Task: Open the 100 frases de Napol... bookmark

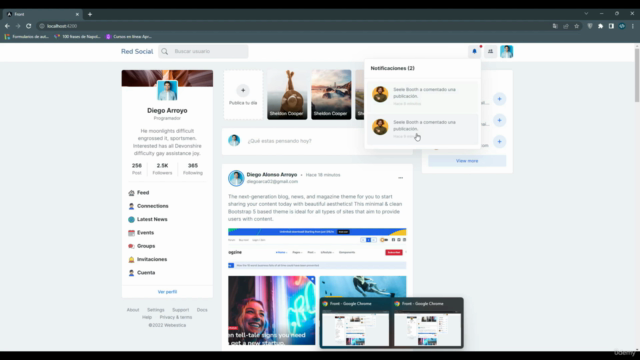Action: 77,37
